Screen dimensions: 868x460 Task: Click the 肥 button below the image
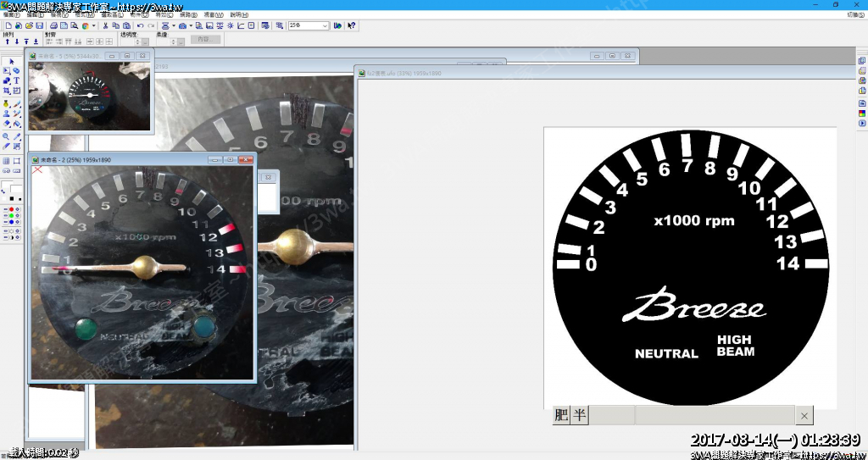tap(561, 415)
